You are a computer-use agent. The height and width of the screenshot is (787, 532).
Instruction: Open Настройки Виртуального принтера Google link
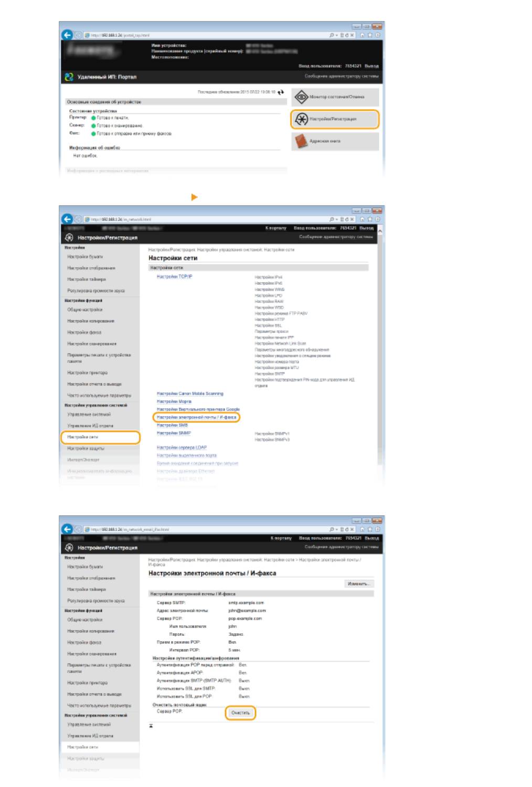click(198, 409)
